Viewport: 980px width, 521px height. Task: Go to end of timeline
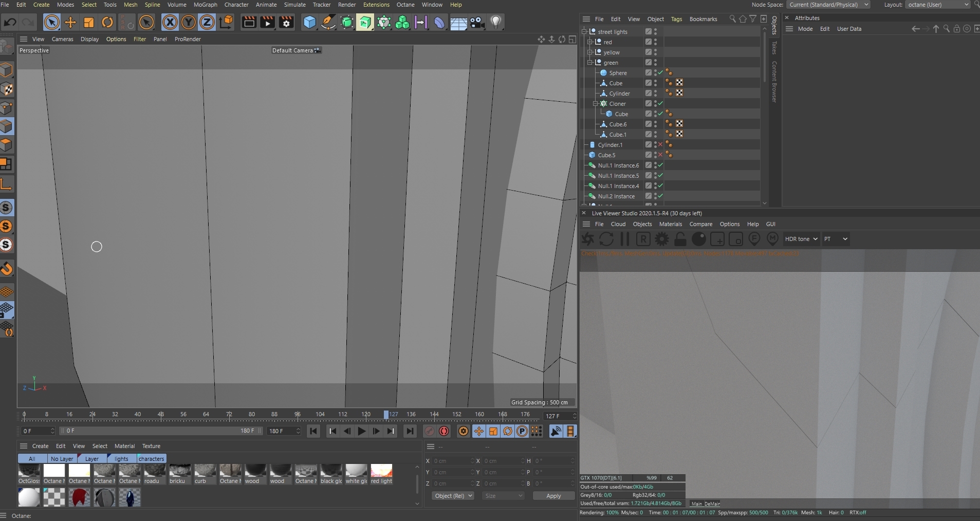coord(410,431)
